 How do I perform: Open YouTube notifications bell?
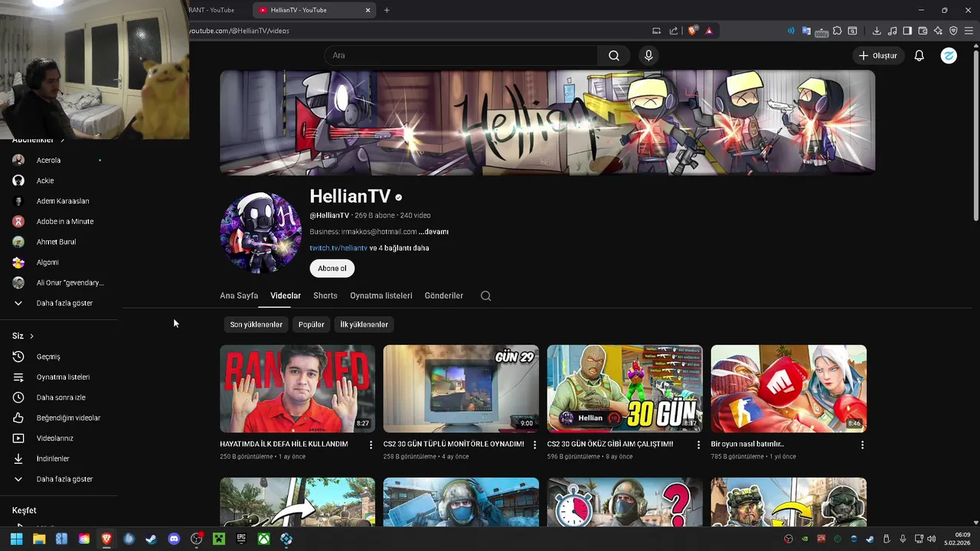tap(920, 56)
